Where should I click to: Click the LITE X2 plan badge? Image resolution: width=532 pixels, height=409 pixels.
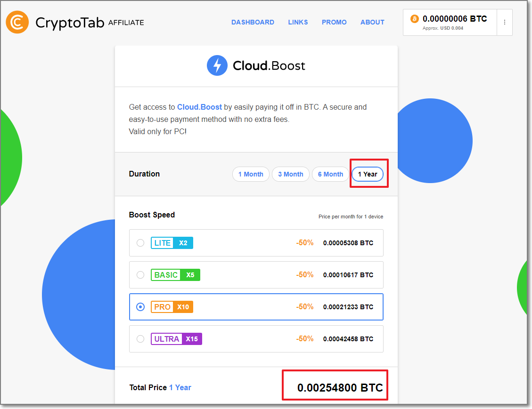point(172,243)
